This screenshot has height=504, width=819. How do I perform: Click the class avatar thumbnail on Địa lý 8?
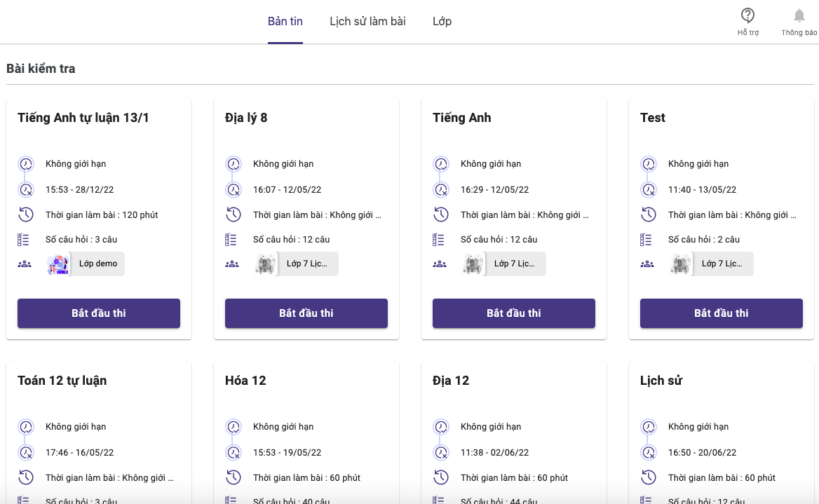click(x=266, y=264)
